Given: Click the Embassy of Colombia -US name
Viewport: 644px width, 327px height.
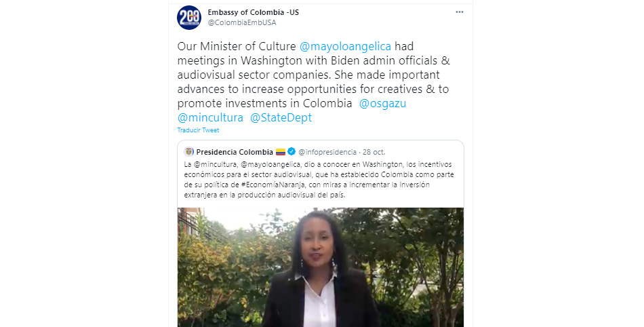Looking at the screenshot, I should tap(253, 12).
